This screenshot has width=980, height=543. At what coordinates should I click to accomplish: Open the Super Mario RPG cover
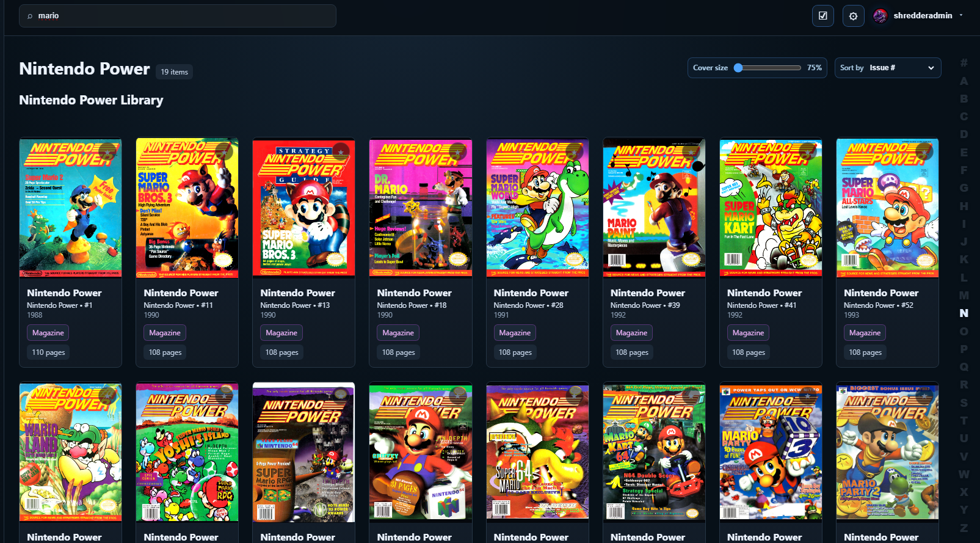(x=303, y=452)
